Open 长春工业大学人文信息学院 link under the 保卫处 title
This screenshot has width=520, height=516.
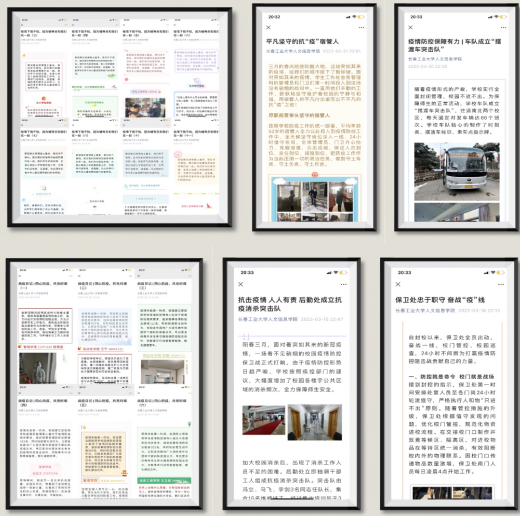pos(425,310)
